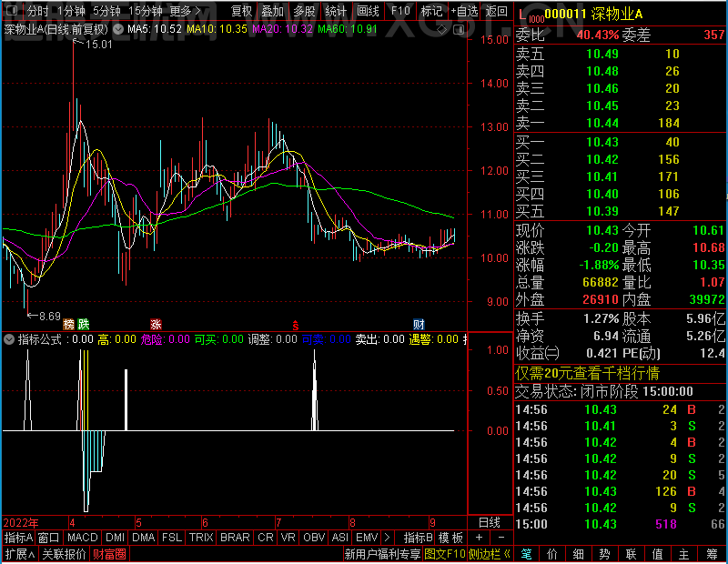Switch to the OBV indicator
Image resolution: width=728 pixels, height=564 pixels.
pos(314,538)
